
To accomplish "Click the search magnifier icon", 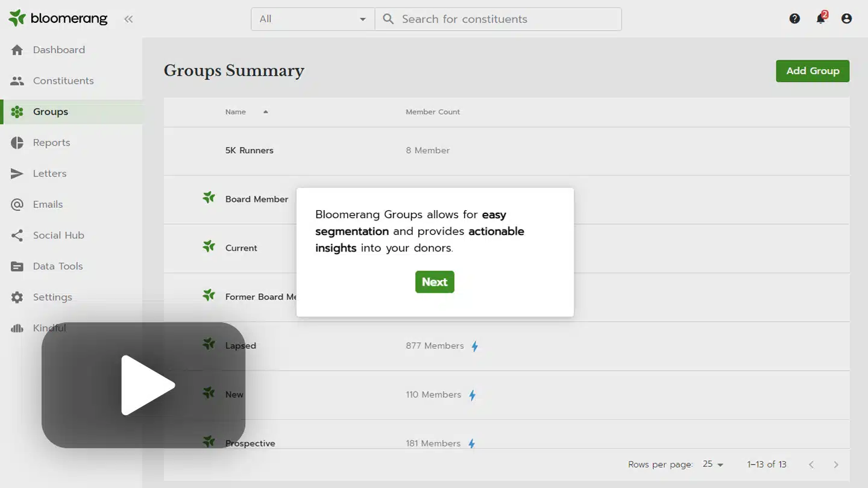I will coord(389,19).
